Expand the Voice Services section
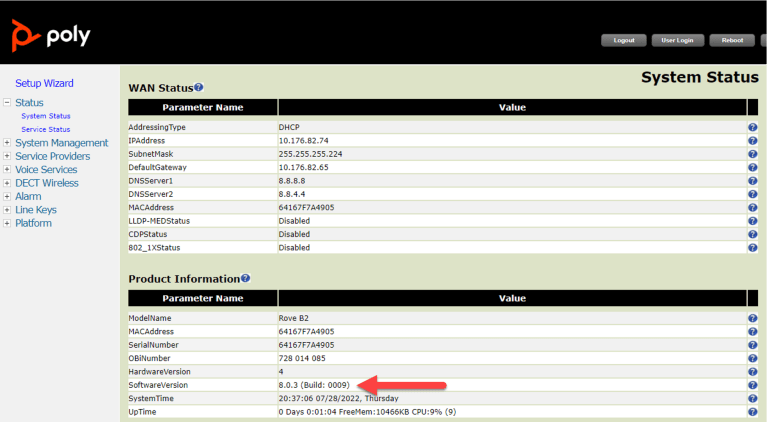Screen dimensions: 767x422 (x=7, y=169)
